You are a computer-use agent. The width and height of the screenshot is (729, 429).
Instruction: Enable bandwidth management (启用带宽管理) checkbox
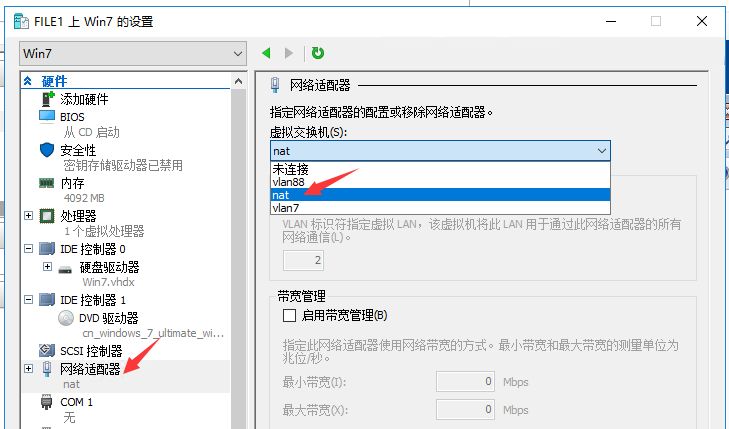pyautogui.click(x=289, y=316)
